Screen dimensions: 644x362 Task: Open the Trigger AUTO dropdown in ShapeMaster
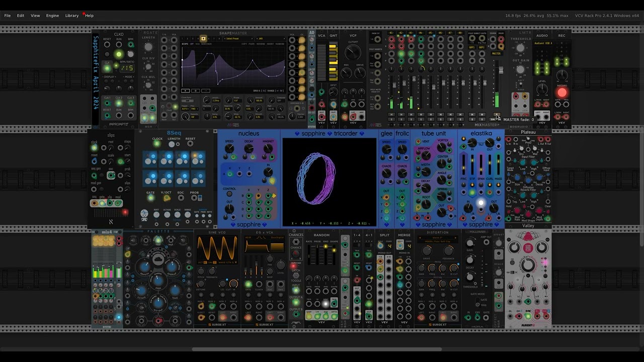[185, 109]
